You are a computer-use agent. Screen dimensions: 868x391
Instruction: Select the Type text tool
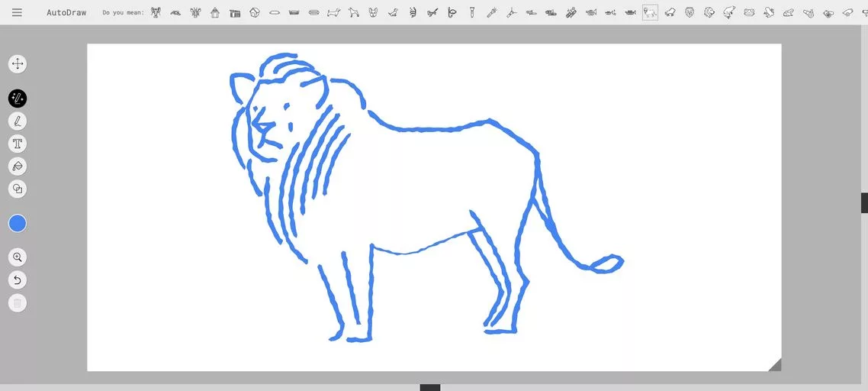click(x=18, y=144)
